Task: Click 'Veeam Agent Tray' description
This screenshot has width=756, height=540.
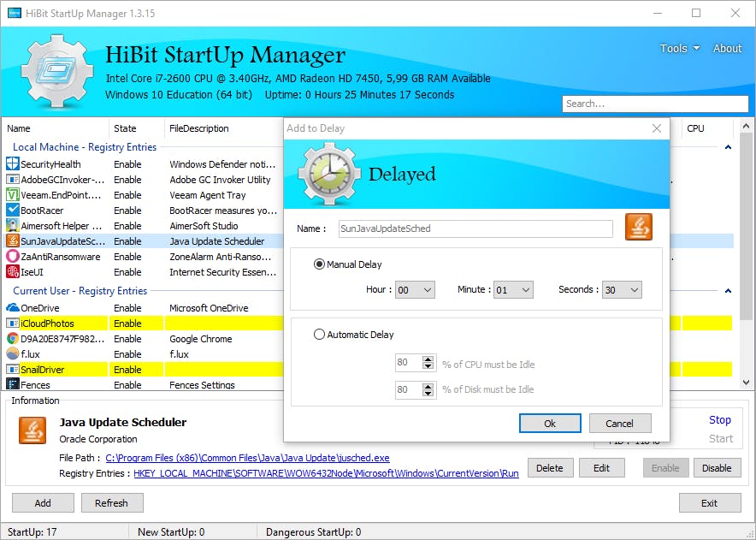Action: [x=207, y=195]
